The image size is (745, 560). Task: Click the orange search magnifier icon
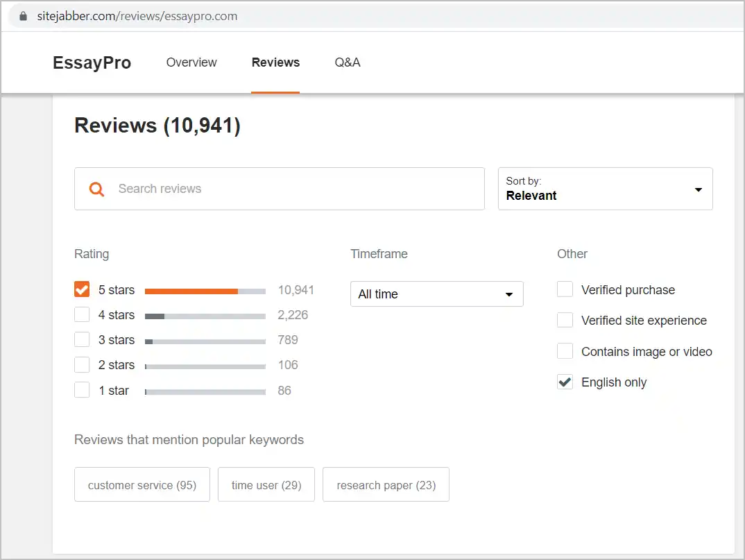(x=96, y=189)
